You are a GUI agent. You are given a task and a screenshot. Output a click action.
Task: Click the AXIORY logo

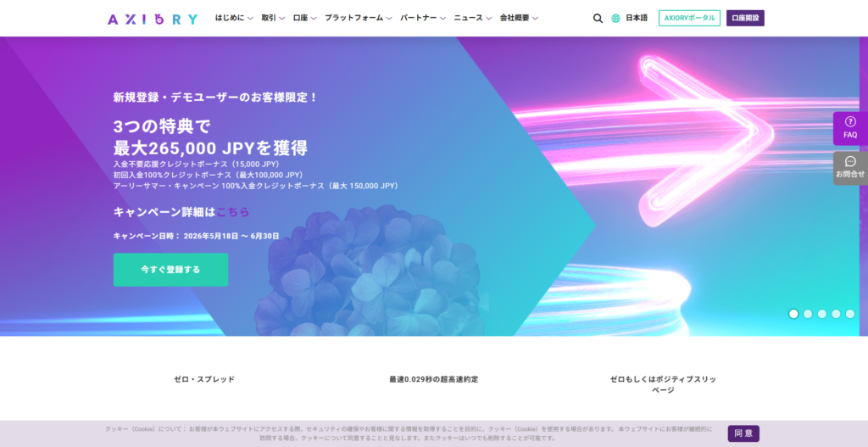tap(153, 20)
